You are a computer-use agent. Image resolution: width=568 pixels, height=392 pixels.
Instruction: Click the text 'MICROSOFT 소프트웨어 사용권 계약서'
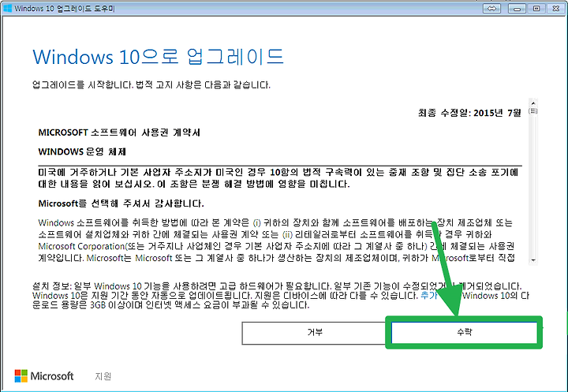click(119, 133)
